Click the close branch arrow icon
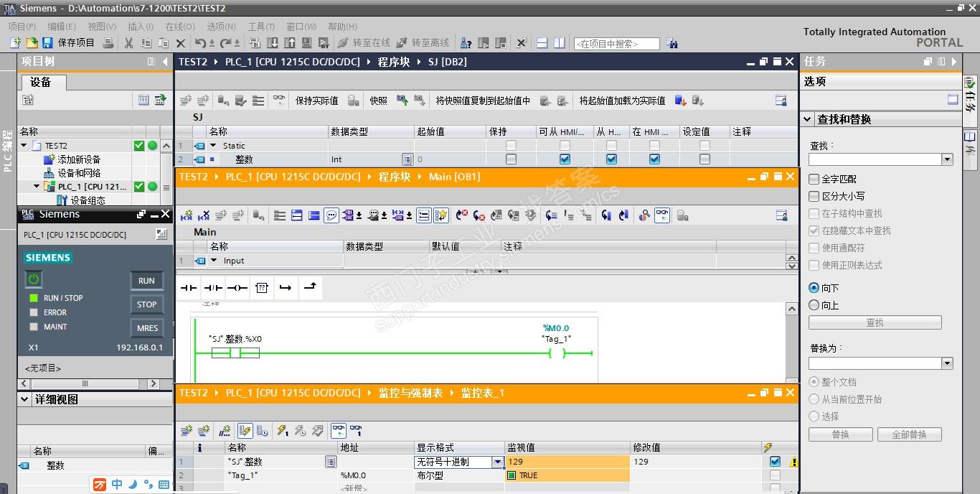980x494 pixels. click(310, 288)
